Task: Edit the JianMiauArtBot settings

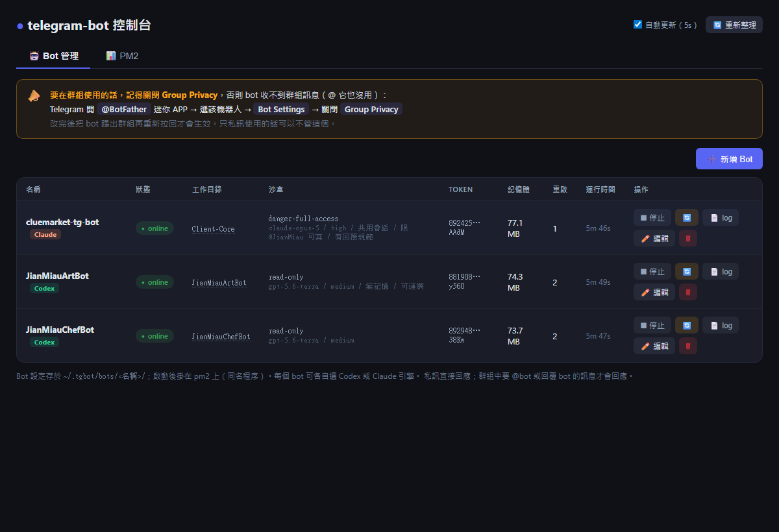Action: [x=654, y=292]
